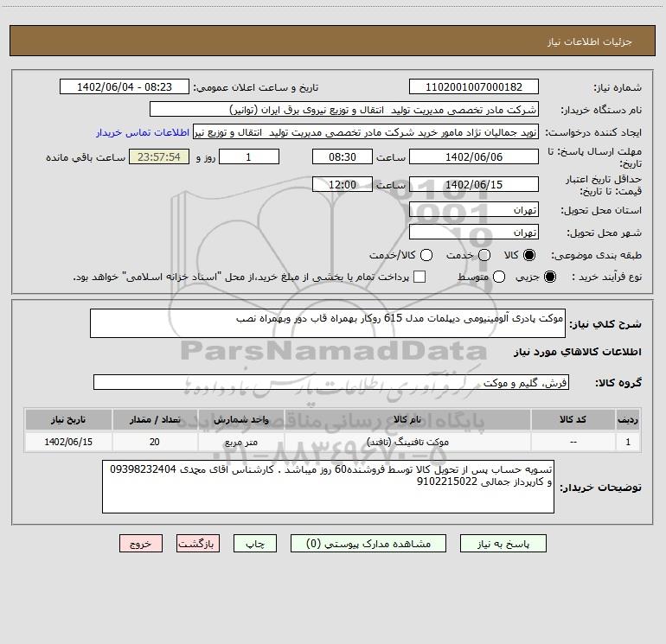The width and height of the screenshot is (666, 644).
Task: Click the delivery province field تهران
Action: [474, 209]
